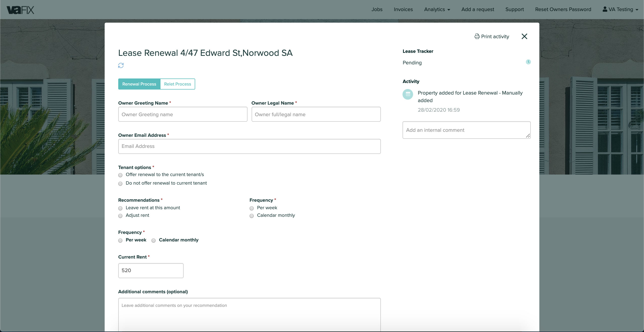Viewport: 644px width, 332px height.
Task: Toggle Calendar monthly frequency option
Action: [153, 240]
